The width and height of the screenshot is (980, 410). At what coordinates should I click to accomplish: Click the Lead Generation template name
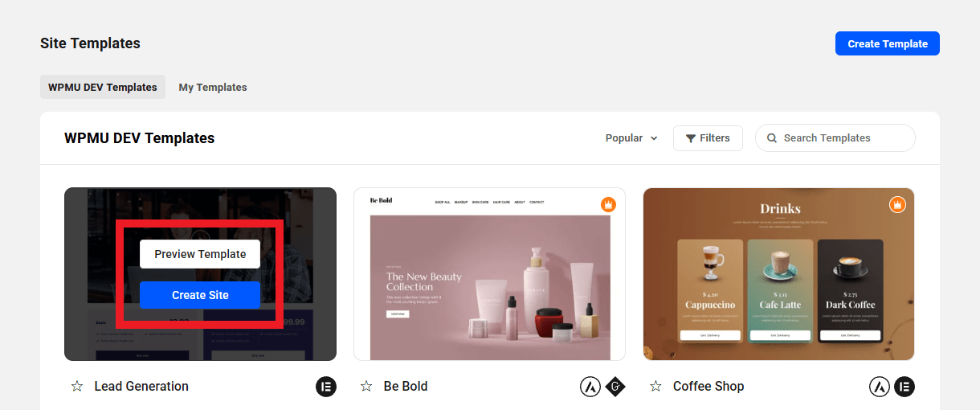(141, 387)
